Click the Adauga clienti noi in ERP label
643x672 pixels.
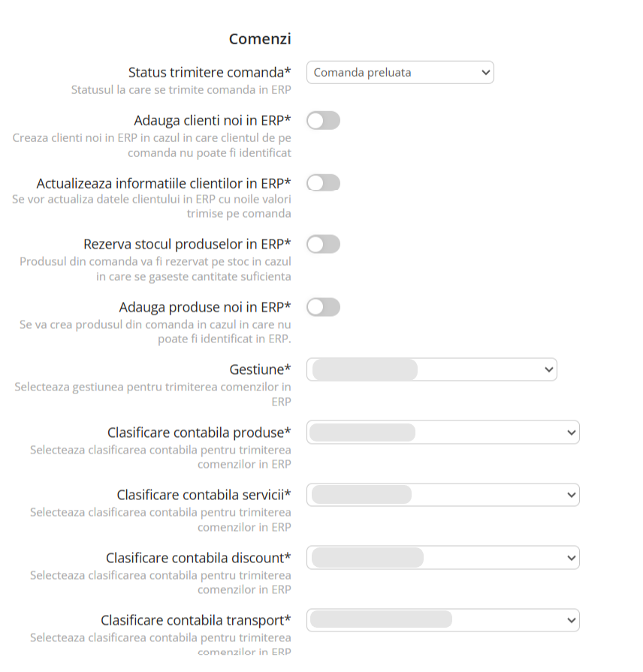(213, 121)
